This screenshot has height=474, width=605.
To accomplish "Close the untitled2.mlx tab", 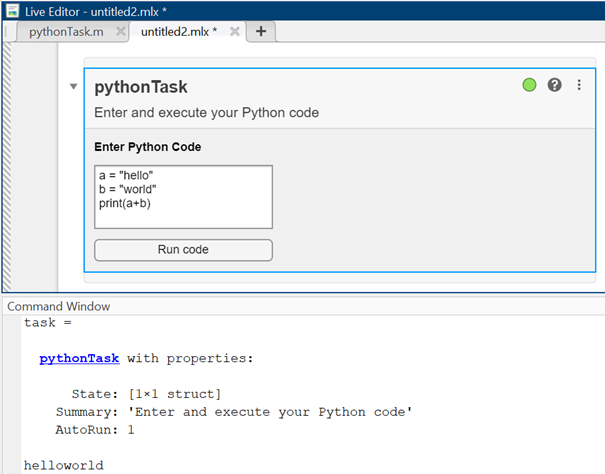I will tap(235, 31).
